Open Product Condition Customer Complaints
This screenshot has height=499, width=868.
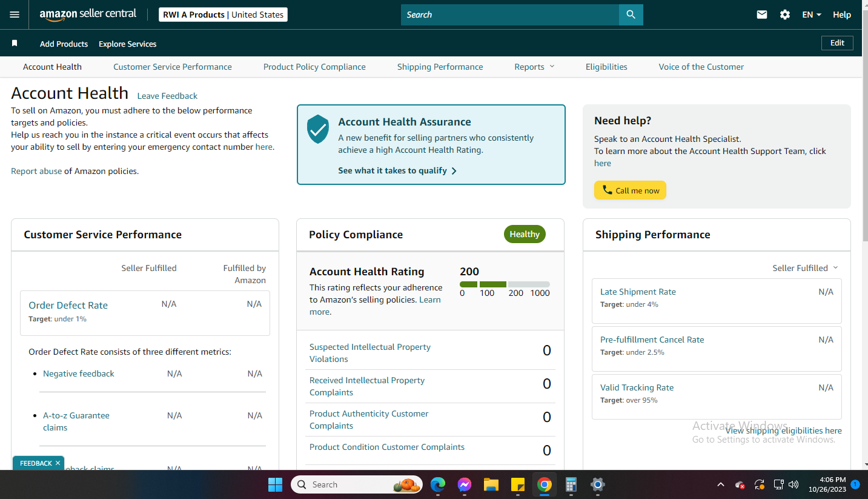[387, 447]
